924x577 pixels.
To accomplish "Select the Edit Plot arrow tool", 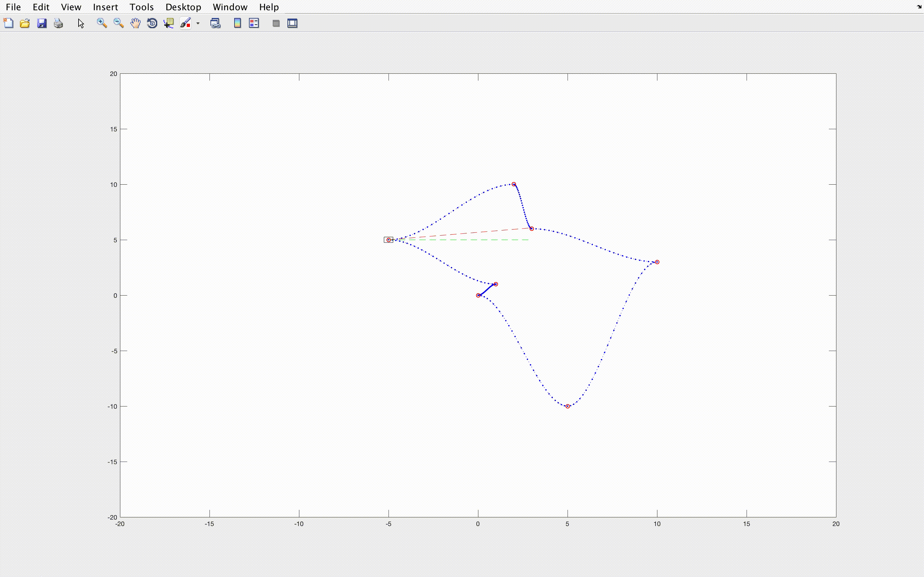I will [81, 23].
